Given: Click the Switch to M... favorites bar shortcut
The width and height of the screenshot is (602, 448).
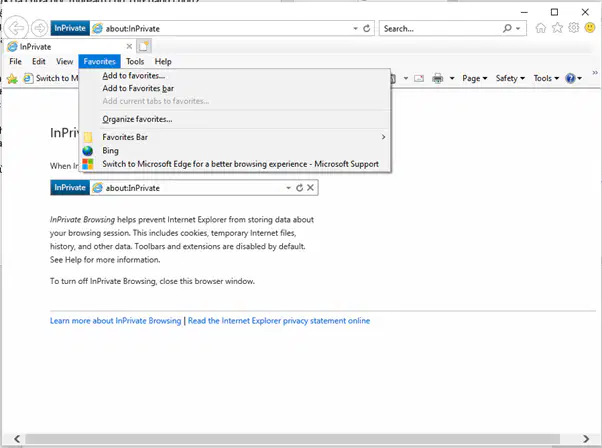Looking at the screenshot, I should click(x=51, y=78).
